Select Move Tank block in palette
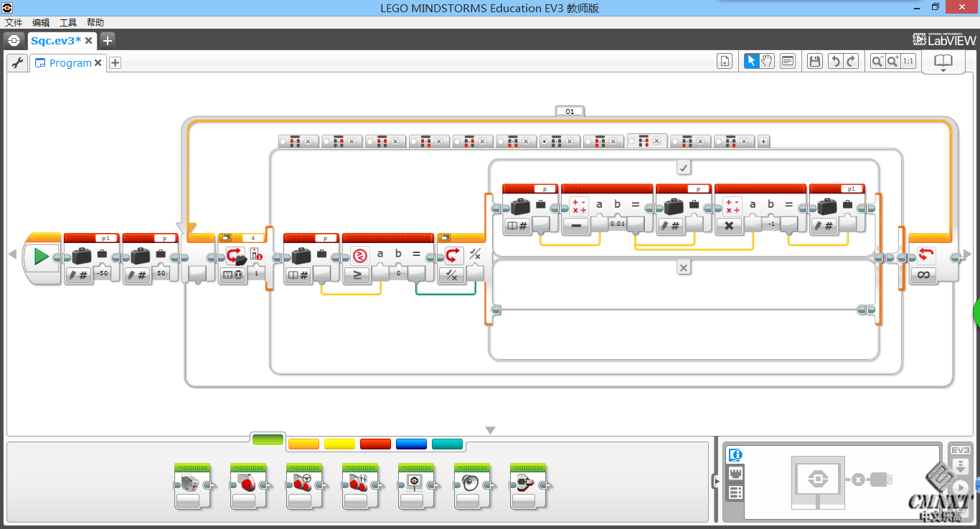 [x=360, y=486]
